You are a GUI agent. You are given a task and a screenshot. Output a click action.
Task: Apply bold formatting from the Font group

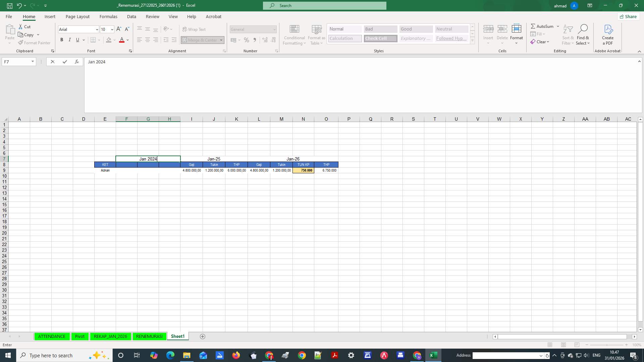[x=62, y=40]
